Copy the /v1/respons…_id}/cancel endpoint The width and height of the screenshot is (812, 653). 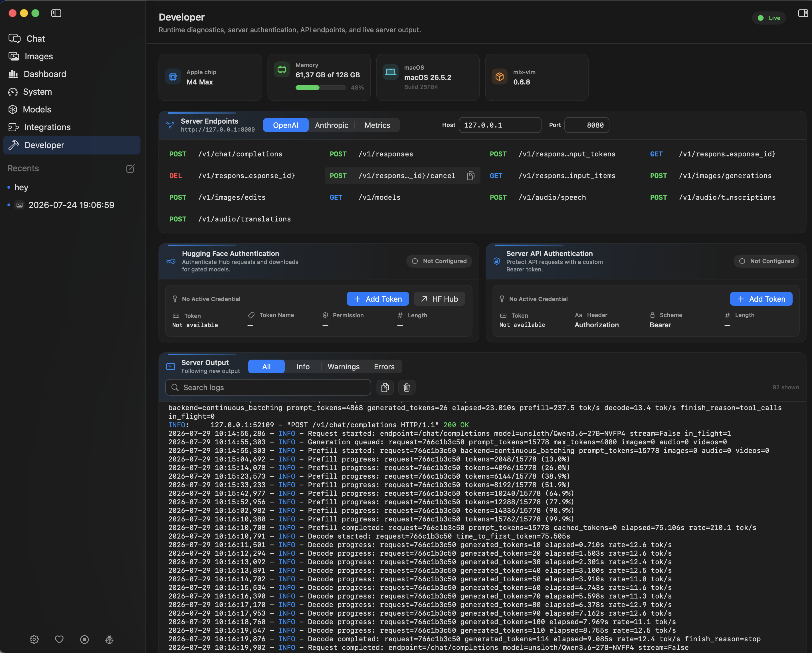[470, 176]
